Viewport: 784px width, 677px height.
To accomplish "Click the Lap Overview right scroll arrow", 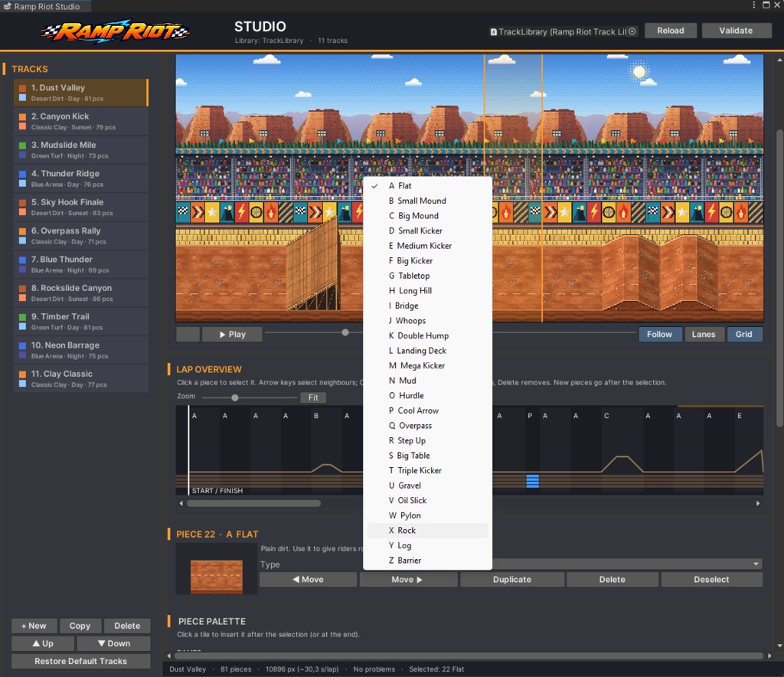I will 758,503.
